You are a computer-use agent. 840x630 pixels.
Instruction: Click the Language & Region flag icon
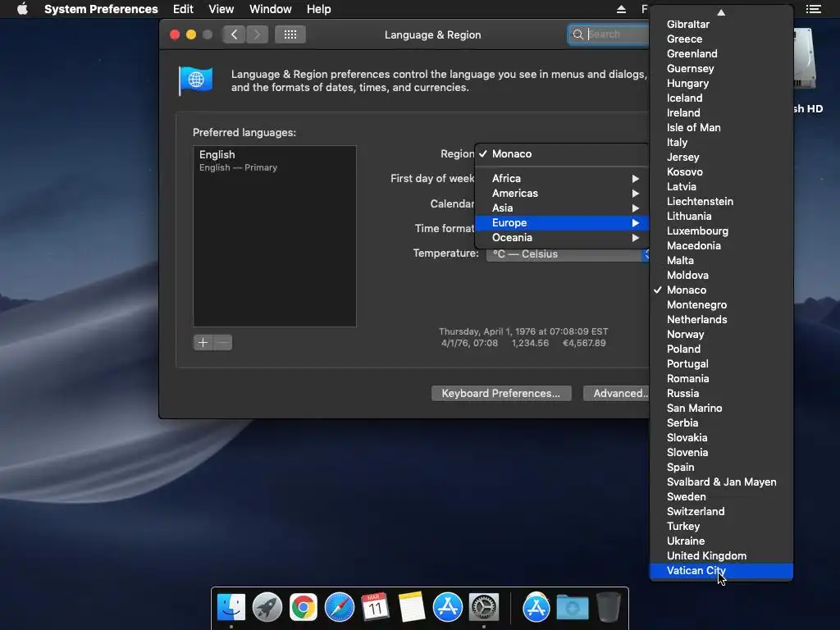click(195, 80)
